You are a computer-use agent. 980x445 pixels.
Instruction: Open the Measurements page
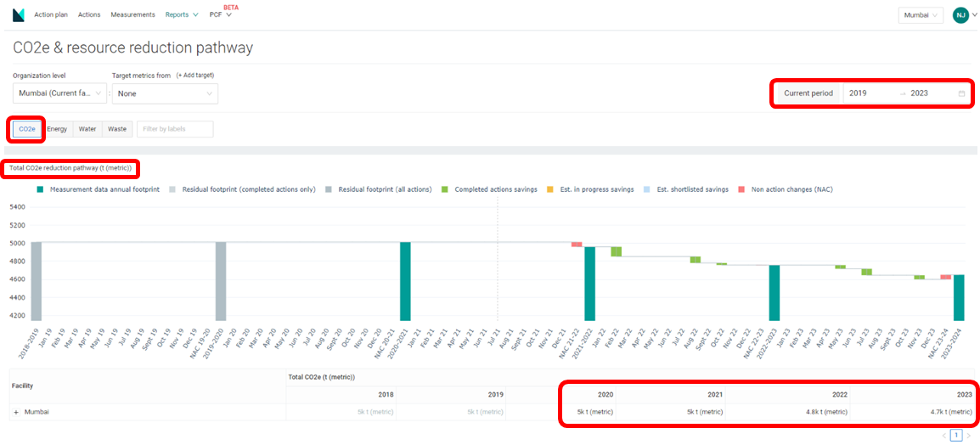(x=132, y=14)
